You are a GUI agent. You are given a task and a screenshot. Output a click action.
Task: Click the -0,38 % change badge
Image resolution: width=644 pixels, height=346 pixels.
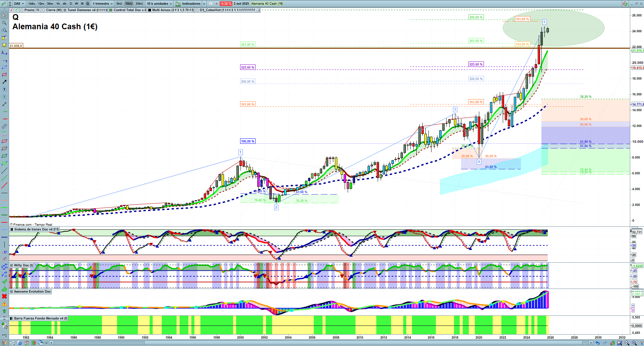[226, 4]
